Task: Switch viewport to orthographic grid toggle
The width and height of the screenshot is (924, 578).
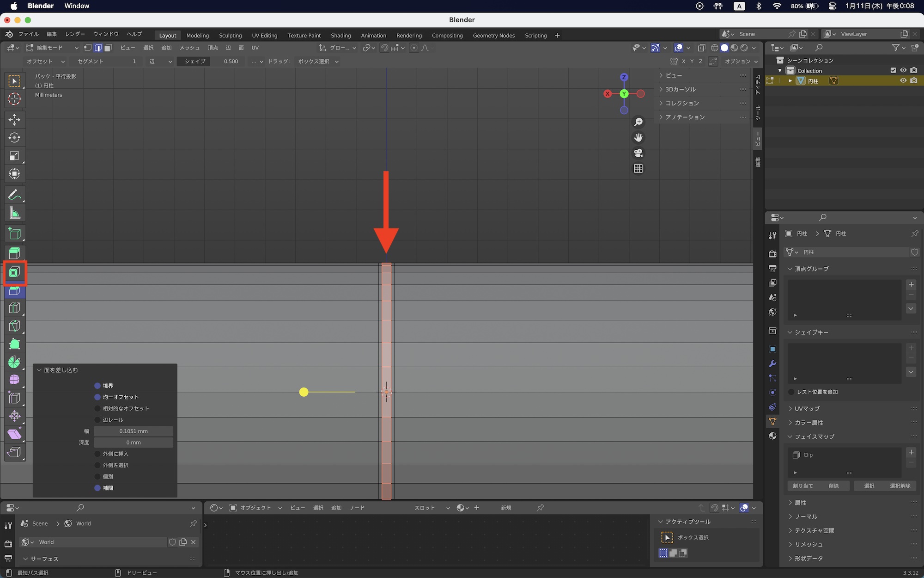Action: [638, 169]
